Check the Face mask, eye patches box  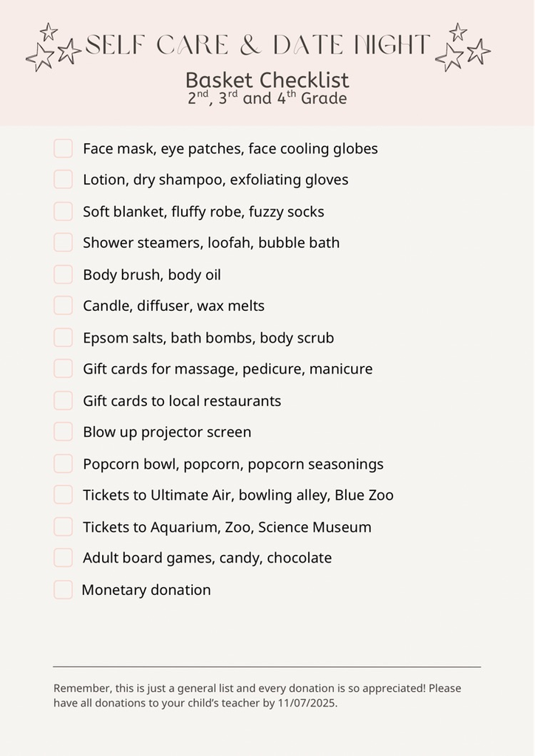(x=63, y=148)
